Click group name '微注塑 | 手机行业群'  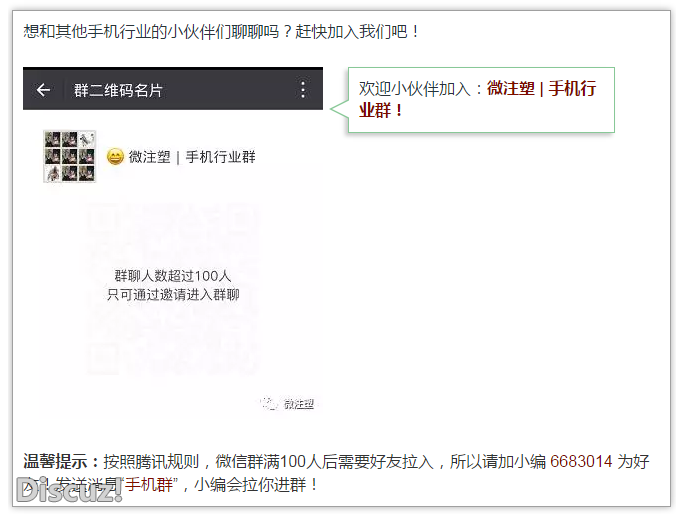coord(192,157)
